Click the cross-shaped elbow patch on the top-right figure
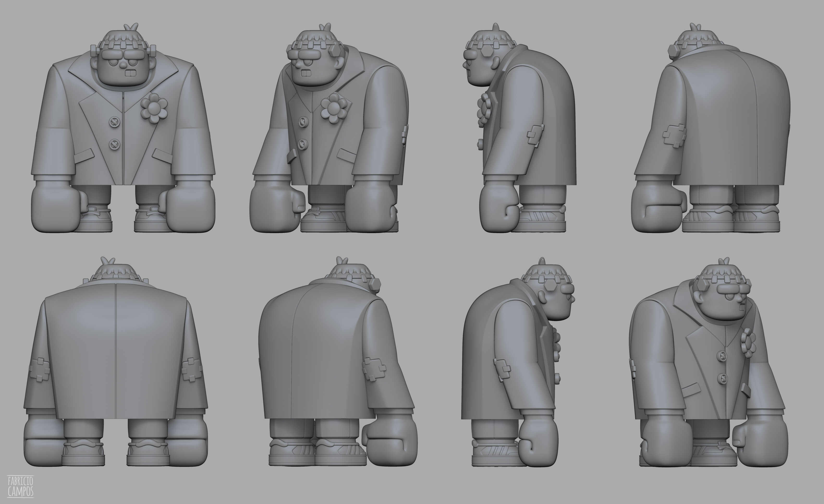Viewport: 824px width, 504px height. pos(674,136)
